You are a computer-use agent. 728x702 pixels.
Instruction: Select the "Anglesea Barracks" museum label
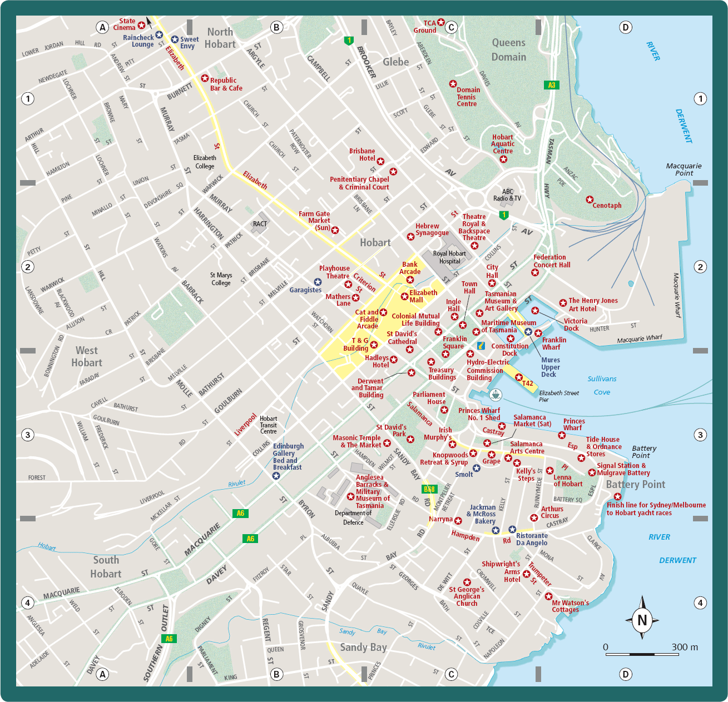(x=372, y=492)
